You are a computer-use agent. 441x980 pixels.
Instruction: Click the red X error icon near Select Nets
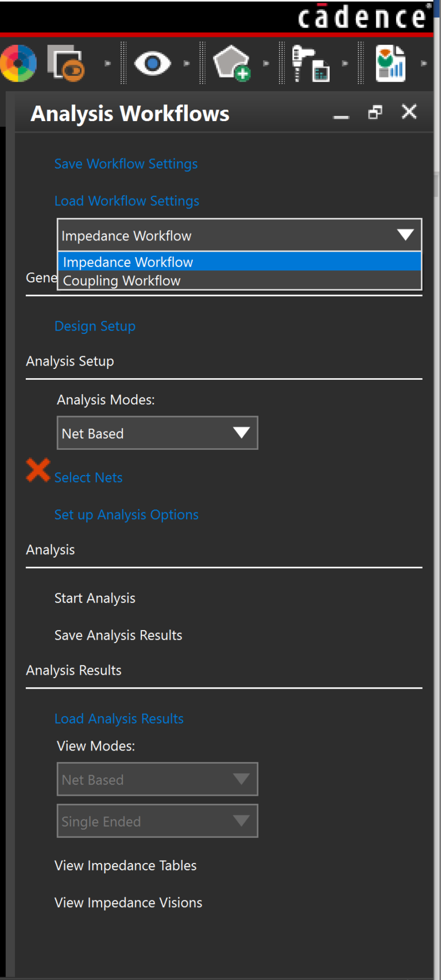click(x=37, y=470)
